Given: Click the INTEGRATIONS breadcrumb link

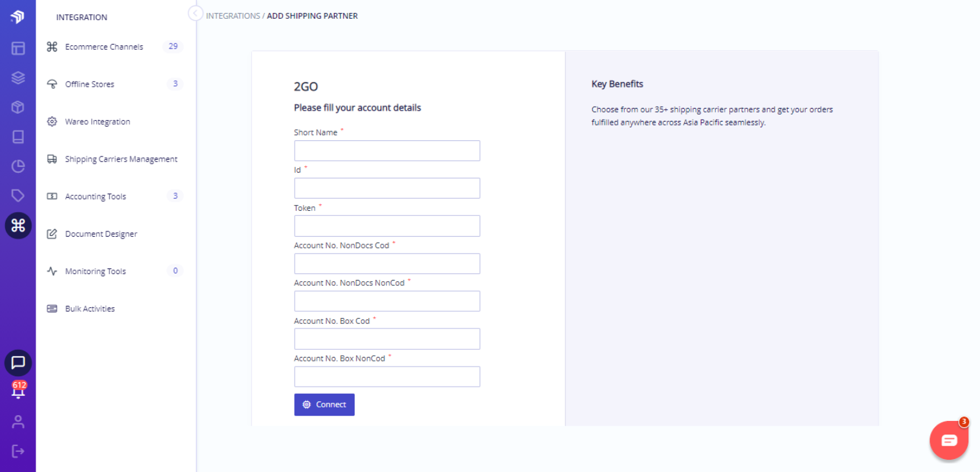Looking at the screenshot, I should pyautogui.click(x=233, y=16).
